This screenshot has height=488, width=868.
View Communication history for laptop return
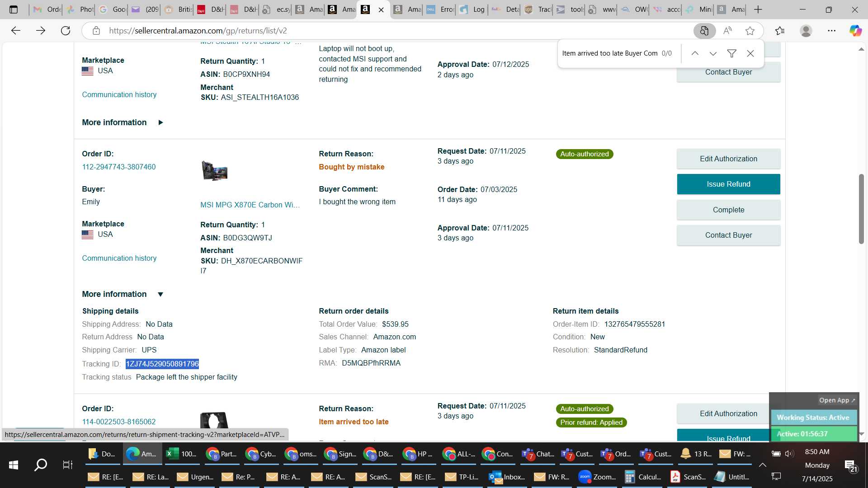pos(119,94)
